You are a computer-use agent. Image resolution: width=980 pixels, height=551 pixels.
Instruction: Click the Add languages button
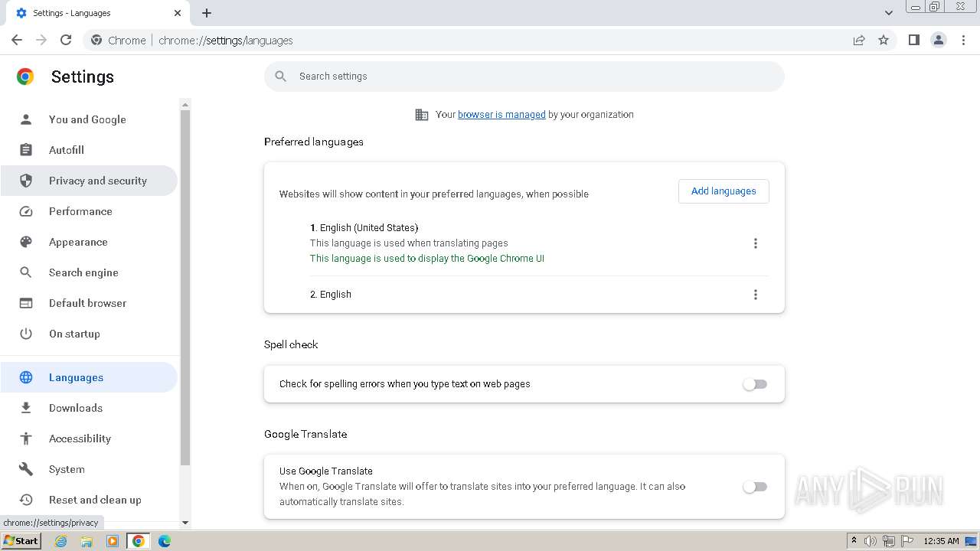tap(723, 191)
